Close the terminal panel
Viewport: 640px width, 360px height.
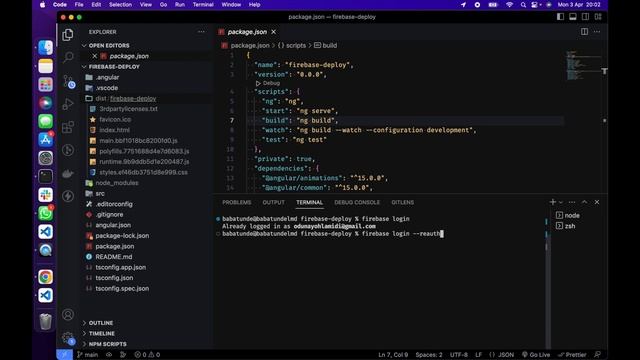coord(597,202)
